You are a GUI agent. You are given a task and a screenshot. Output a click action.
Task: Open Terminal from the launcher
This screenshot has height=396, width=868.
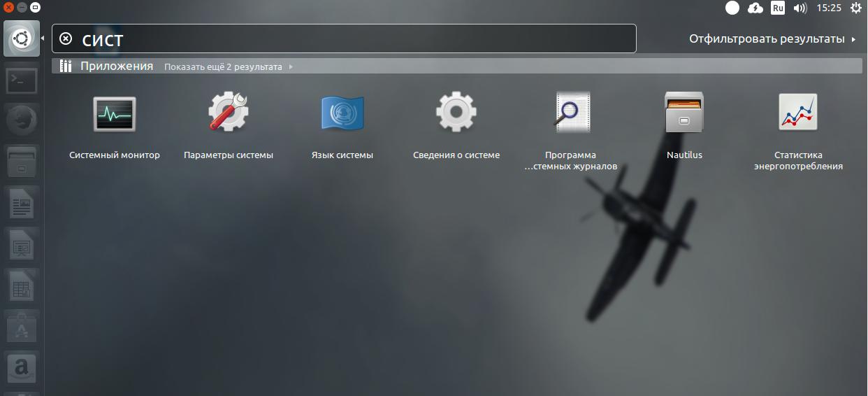pyautogui.click(x=22, y=81)
